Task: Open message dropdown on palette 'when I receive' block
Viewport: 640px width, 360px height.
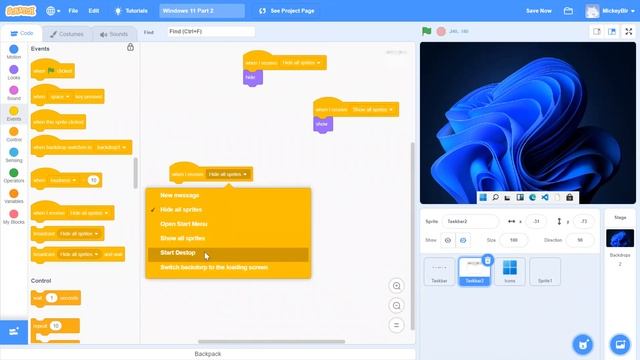Action: [89, 213]
